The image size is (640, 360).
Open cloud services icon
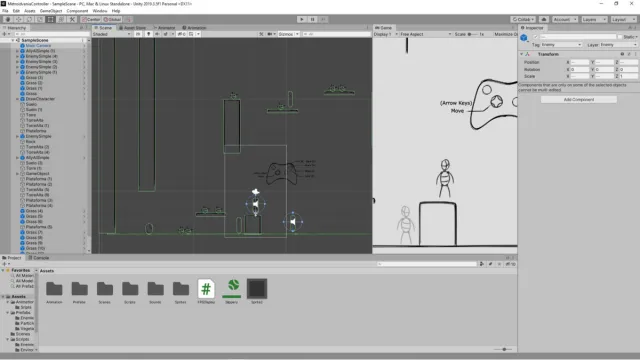544,19
